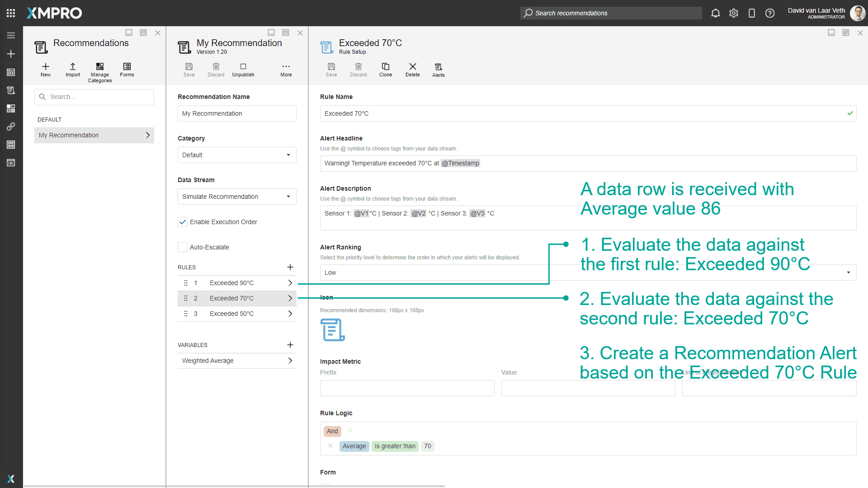Enable the Auto-Escalate checkbox
The image size is (868, 488).
point(183,247)
